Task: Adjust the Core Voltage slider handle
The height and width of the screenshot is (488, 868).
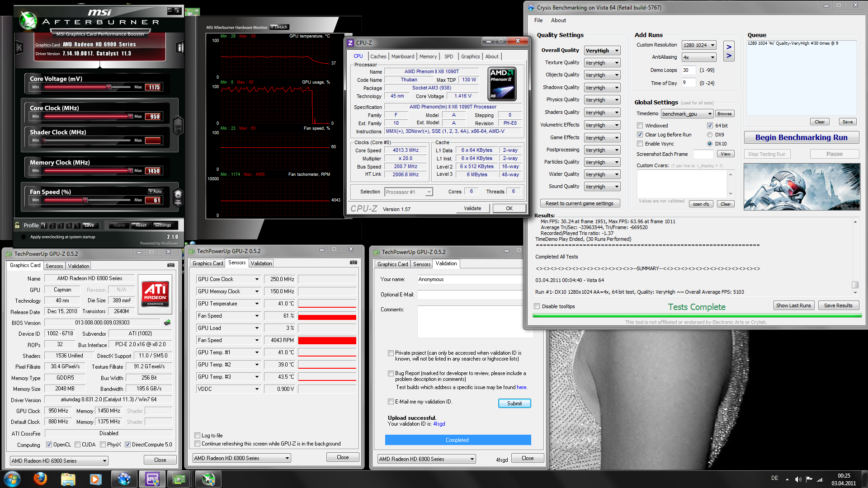Action: 108,87
